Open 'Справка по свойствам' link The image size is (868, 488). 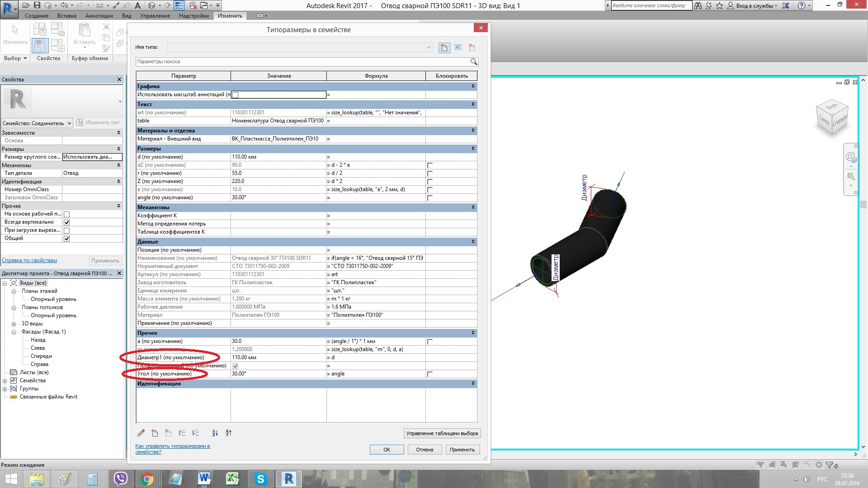(x=29, y=261)
